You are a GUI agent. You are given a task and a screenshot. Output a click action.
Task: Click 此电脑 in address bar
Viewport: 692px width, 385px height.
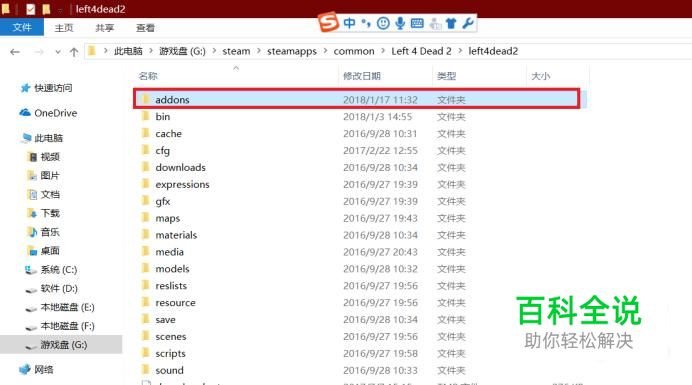pos(128,51)
